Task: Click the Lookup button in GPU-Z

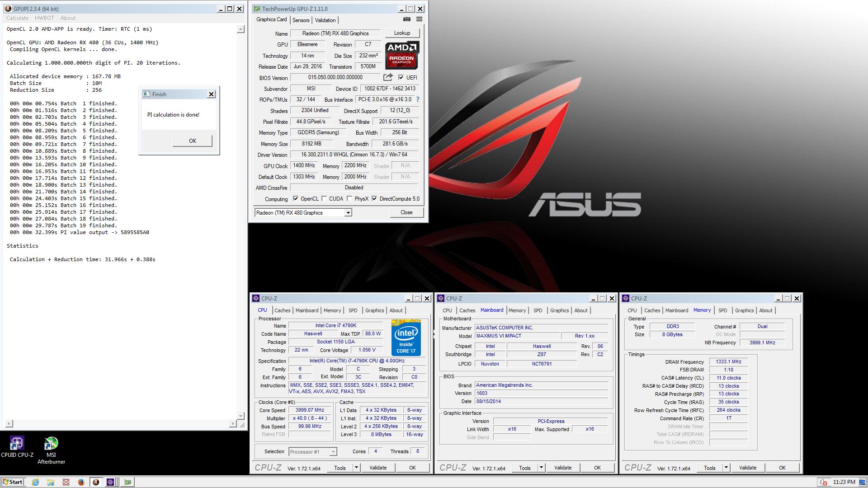Action: click(x=402, y=33)
